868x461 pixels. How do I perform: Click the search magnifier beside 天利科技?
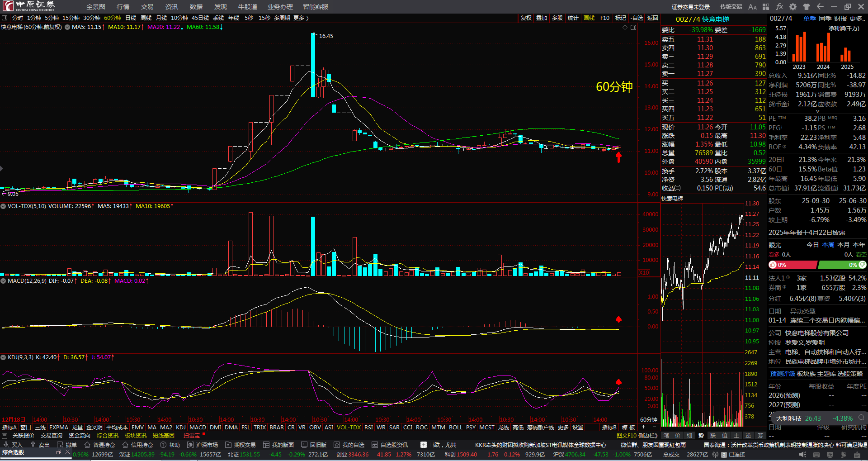tap(862, 418)
